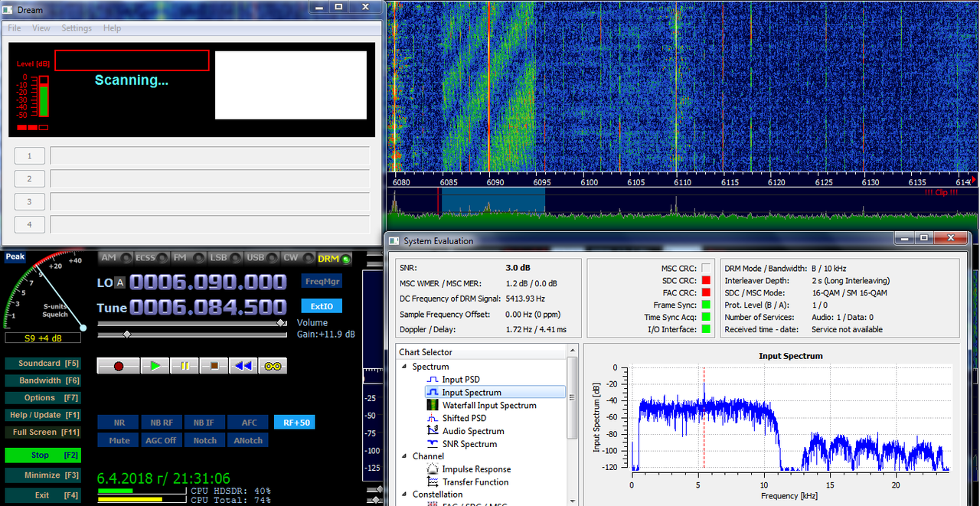Pause playback with the yellow pause button

tap(185, 366)
